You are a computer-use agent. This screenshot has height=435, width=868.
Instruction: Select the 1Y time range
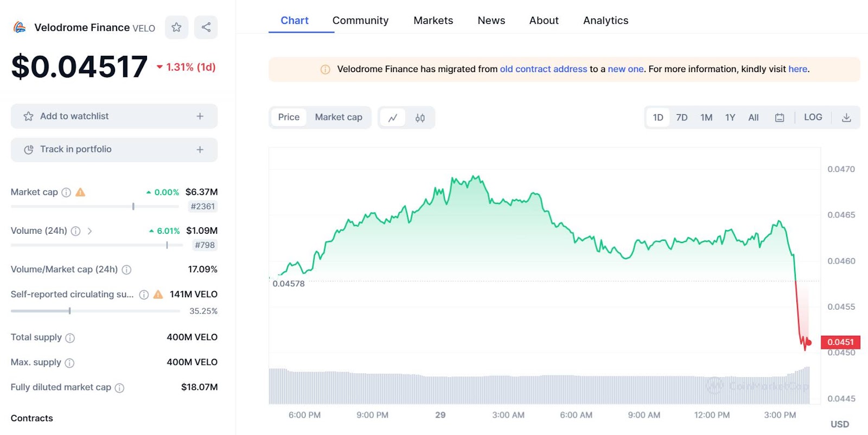point(730,117)
